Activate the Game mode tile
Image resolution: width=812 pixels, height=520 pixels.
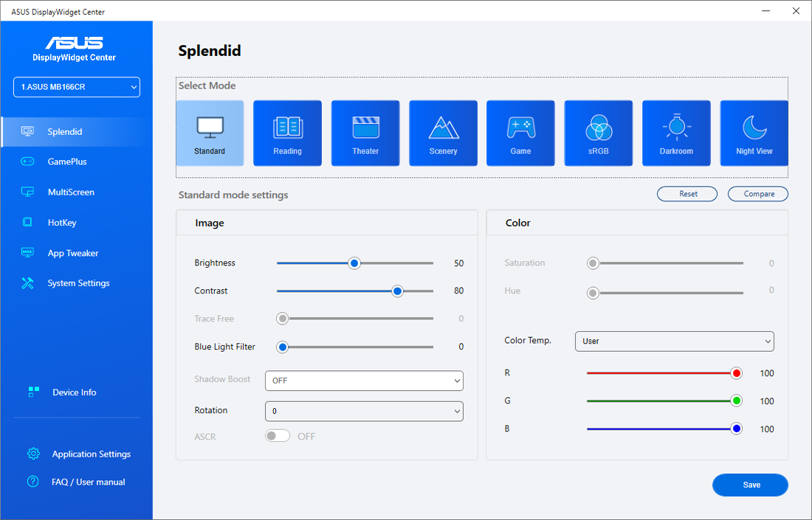(520, 133)
